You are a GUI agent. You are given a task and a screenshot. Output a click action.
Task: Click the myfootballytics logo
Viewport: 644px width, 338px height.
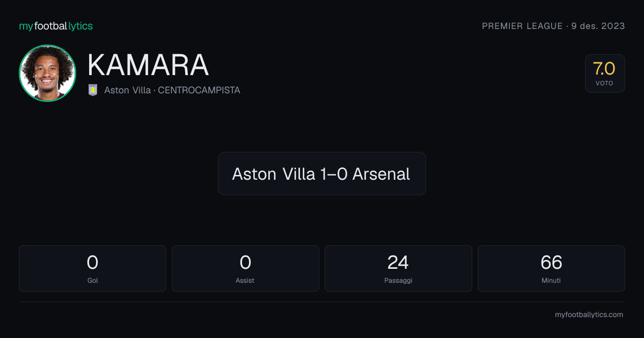coord(56,26)
